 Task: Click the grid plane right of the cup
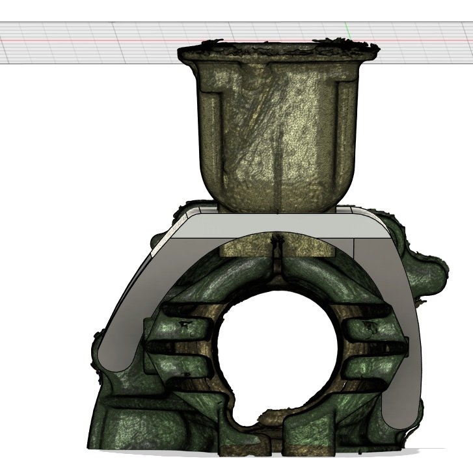pyautogui.click(x=423, y=52)
